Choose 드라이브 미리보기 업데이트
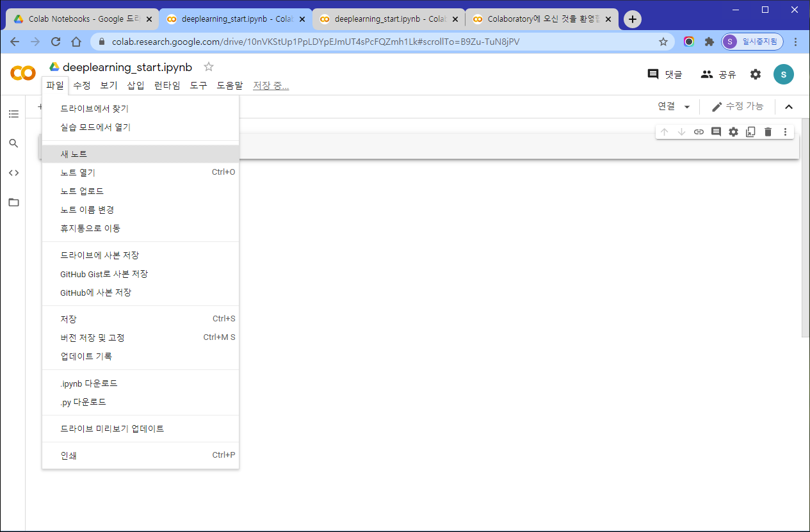Image resolution: width=810 pixels, height=532 pixels. [x=140, y=428]
